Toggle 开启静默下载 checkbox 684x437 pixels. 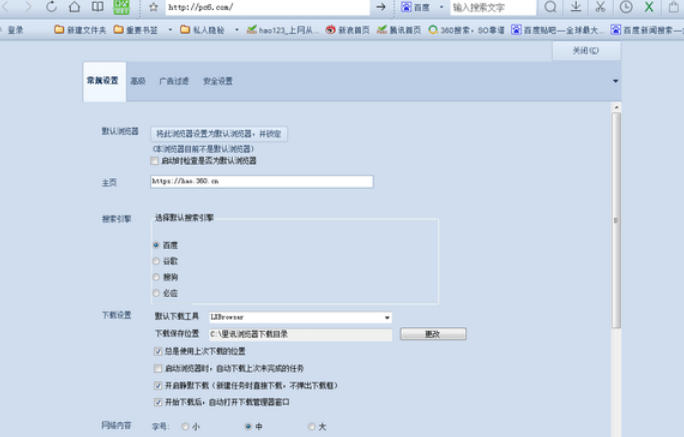(x=158, y=386)
